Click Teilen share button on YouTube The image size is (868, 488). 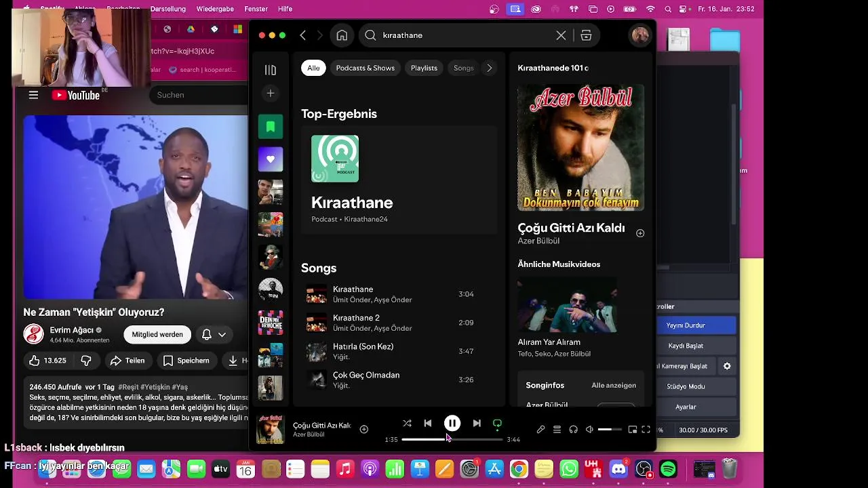coord(127,361)
